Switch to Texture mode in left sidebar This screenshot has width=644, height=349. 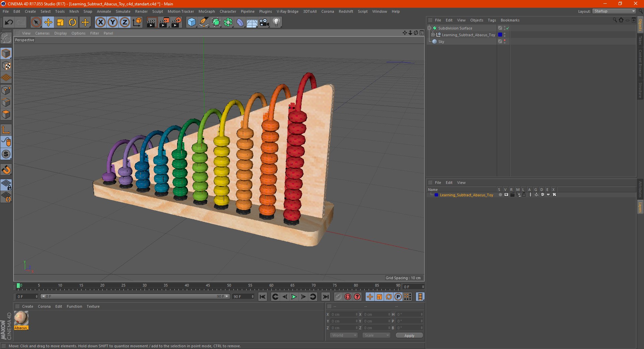tap(6, 65)
